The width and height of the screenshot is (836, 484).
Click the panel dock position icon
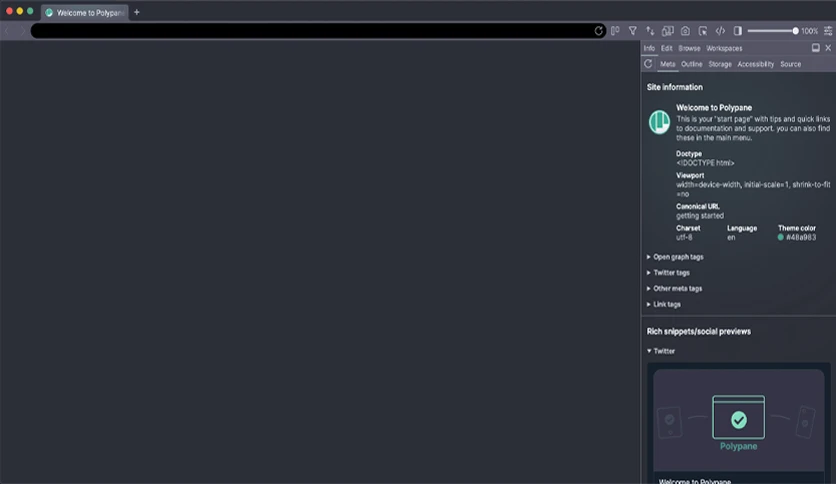[x=816, y=48]
